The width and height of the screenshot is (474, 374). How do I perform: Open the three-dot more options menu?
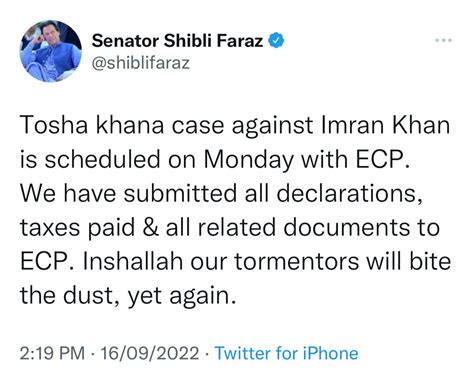click(443, 41)
